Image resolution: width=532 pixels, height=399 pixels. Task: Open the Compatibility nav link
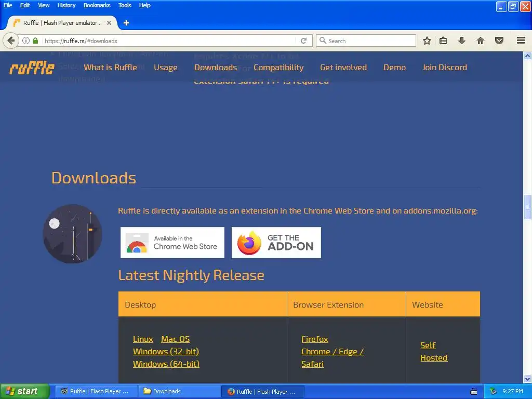[x=278, y=67]
